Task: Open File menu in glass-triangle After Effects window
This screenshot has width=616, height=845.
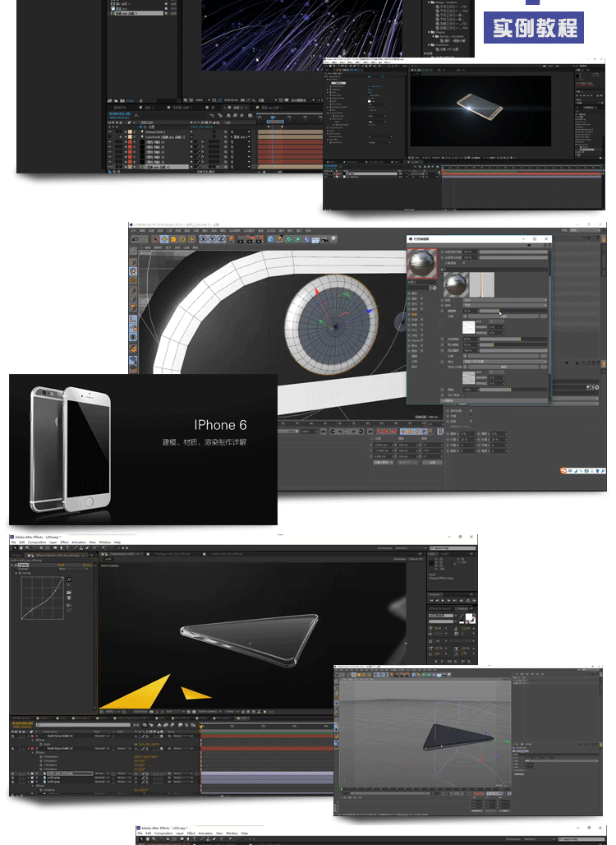Action: pyautogui.click(x=13, y=543)
